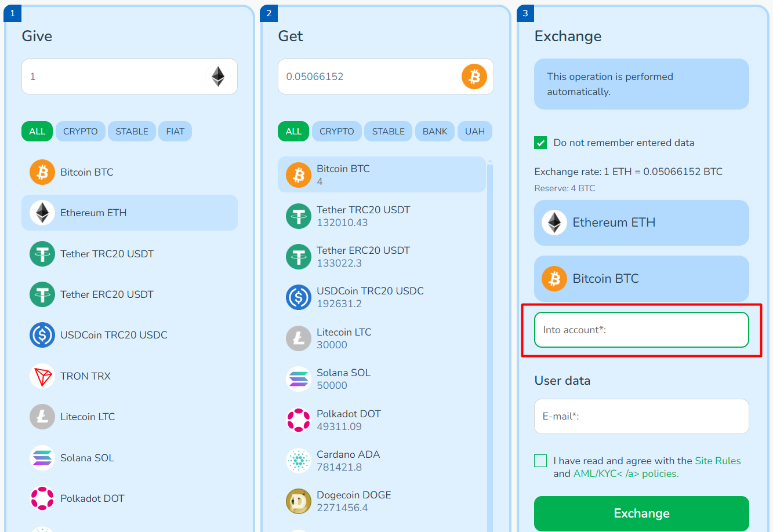
Task: Choose Ethereum ETH label in Give list
Action: [x=93, y=213]
